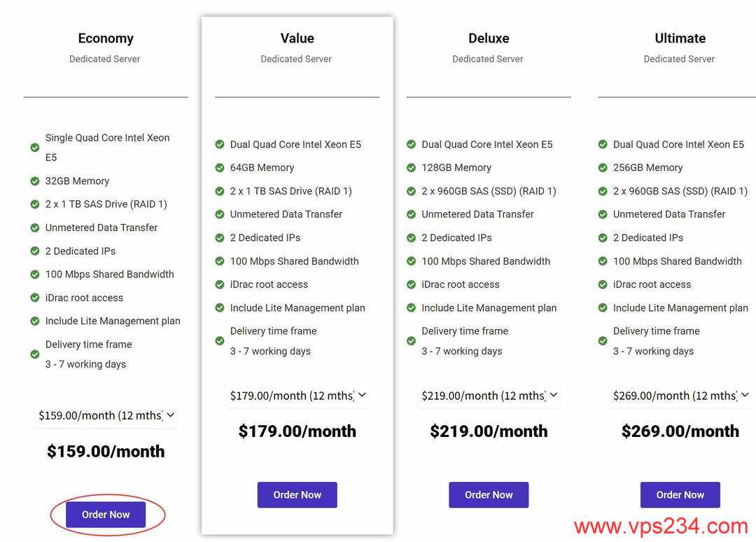Select the Ultimate plan heading

680,39
